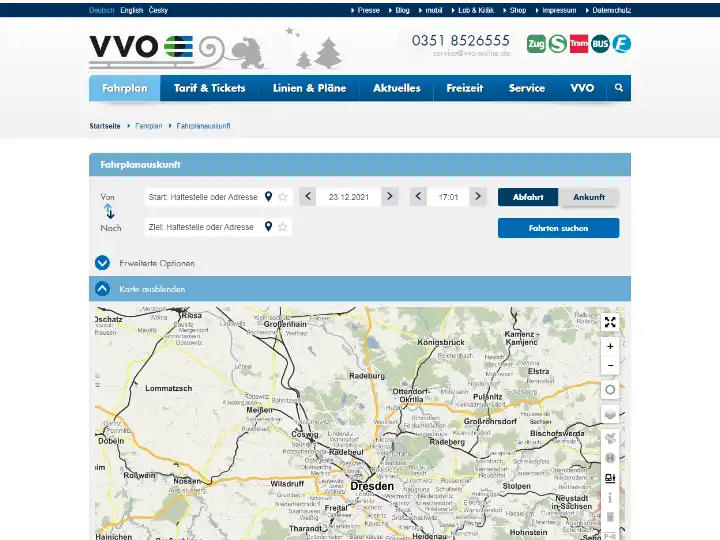The height and width of the screenshot is (540, 720).
Task: Open Freizeit menu
Action: (x=465, y=88)
